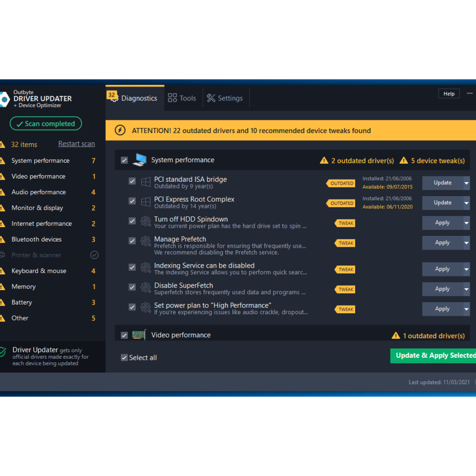Uncheck the PCI Express Root Complex checkbox
The height and width of the screenshot is (476, 476).
point(133,201)
